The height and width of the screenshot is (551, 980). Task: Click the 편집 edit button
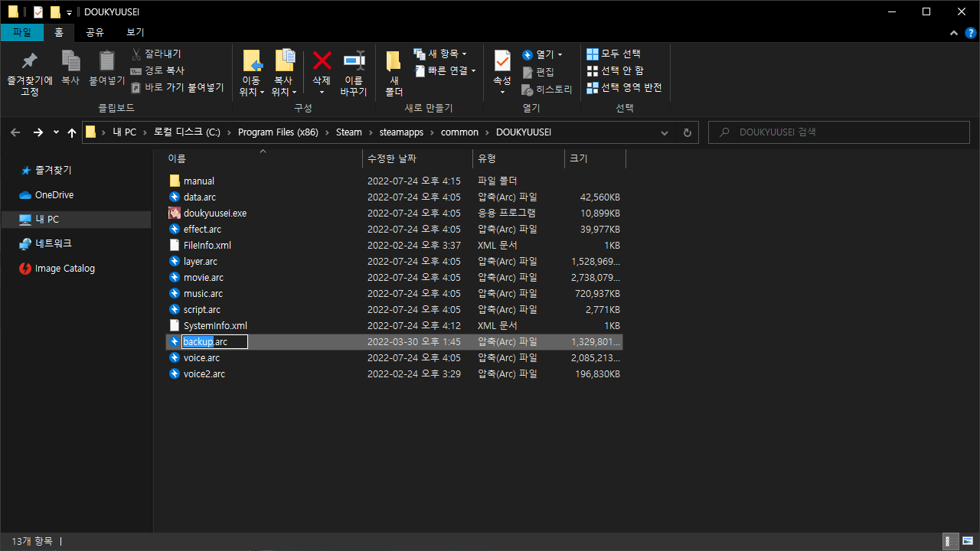(x=538, y=72)
